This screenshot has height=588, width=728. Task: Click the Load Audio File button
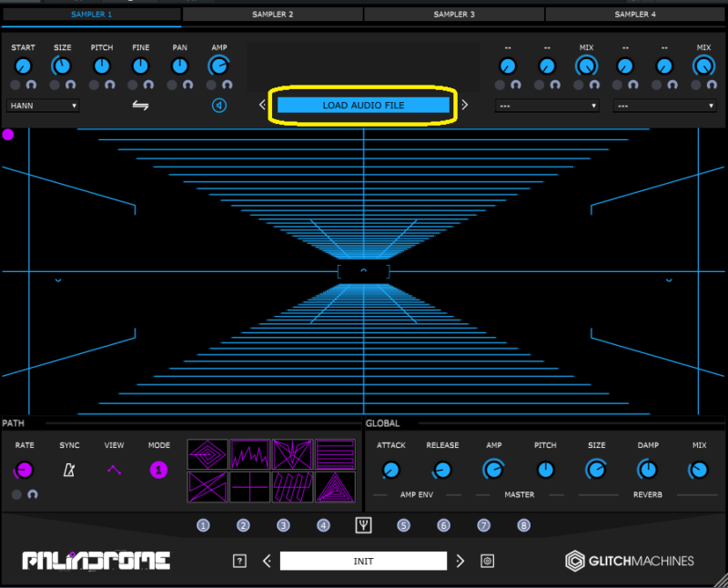coord(363,106)
